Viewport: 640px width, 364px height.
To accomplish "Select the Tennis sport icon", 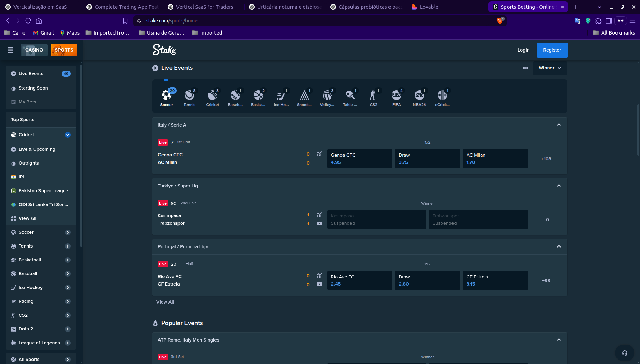I will (x=189, y=97).
